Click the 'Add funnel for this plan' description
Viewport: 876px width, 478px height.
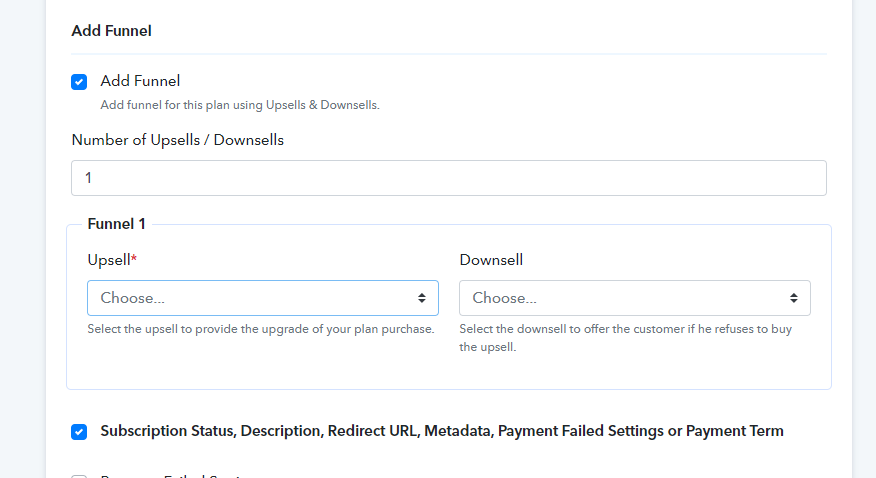[240, 105]
